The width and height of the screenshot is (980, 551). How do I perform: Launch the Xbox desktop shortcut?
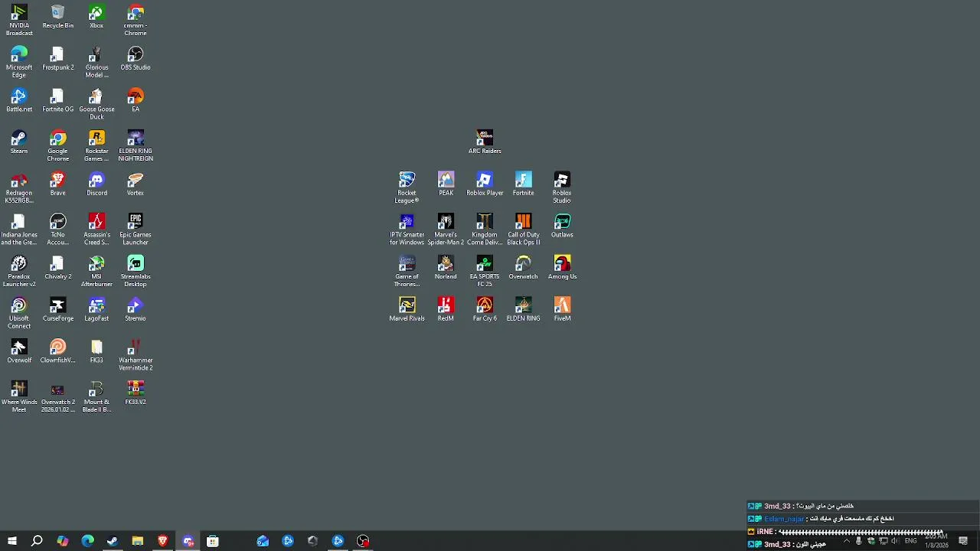[96, 17]
